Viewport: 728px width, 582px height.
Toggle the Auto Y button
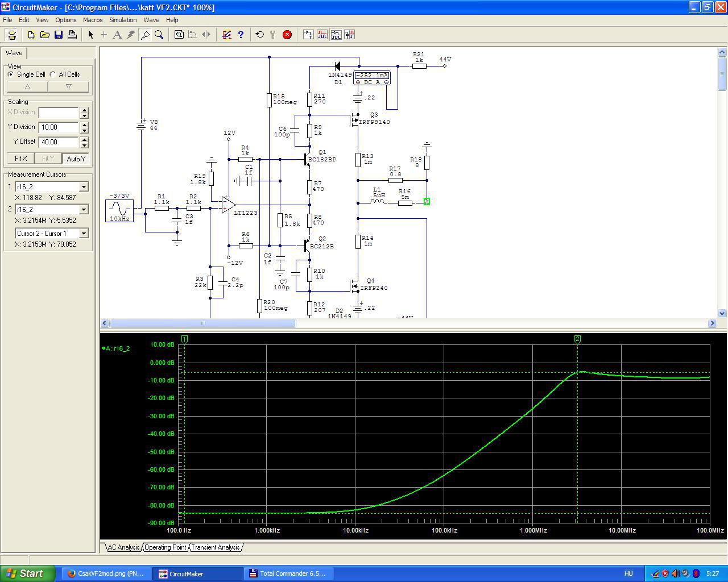76,159
